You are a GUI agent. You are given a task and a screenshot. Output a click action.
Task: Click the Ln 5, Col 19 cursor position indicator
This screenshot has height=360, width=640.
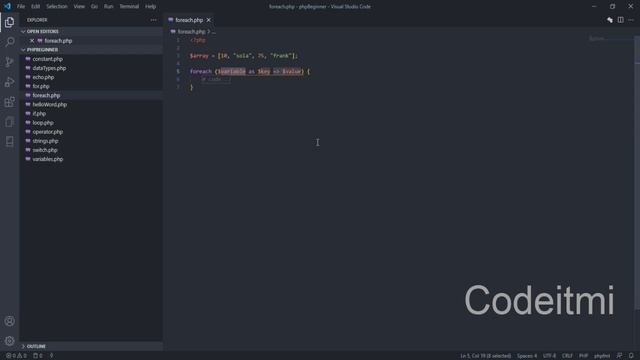click(485, 356)
